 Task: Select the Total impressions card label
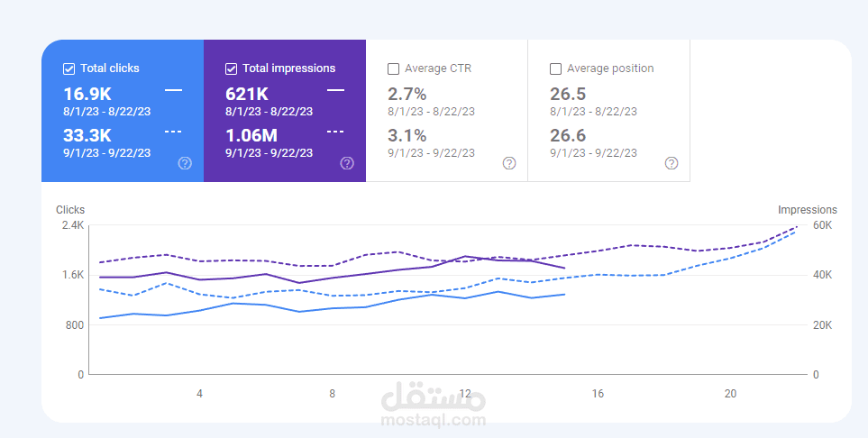tap(289, 68)
